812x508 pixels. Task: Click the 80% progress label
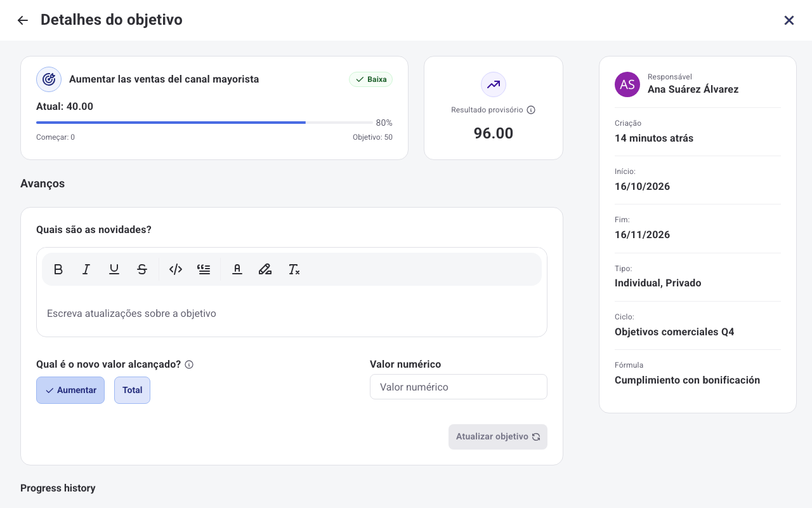384,123
